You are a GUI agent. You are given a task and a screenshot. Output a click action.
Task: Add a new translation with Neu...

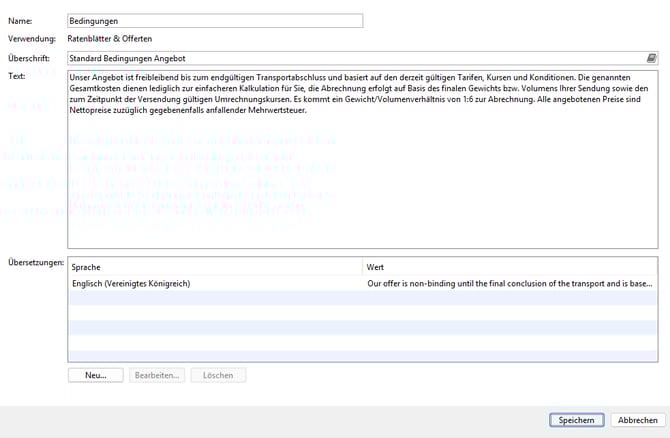click(95, 375)
